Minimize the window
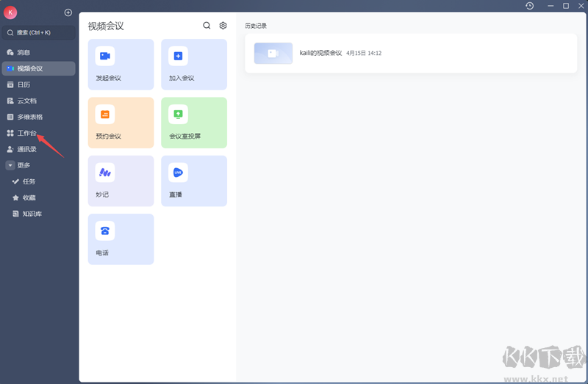588x384 pixels. coord(551,6)
